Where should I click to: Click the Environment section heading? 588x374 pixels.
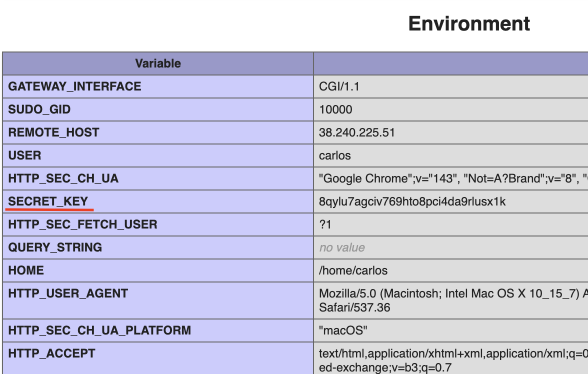pos(468,24)
